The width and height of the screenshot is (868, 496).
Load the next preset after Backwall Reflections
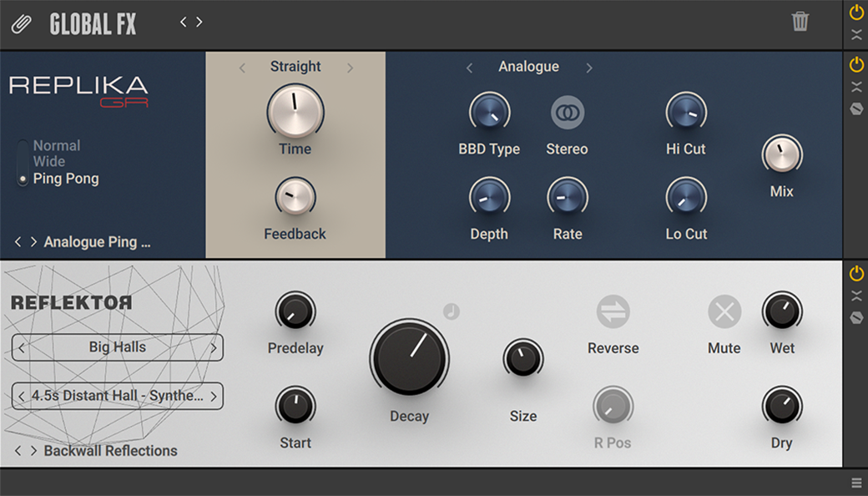[x=33, y=451]
